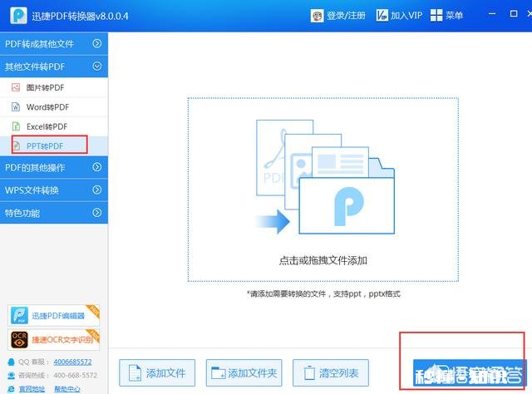This screenshot has height=394, width=532.
Task: Click 清空列表 button
Action: (x=331, y=373)
